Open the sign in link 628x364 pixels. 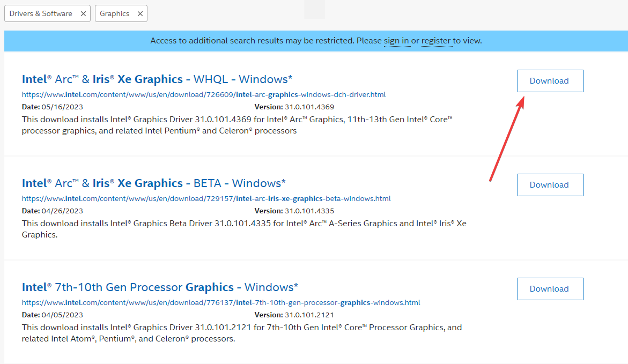[397, 41]
